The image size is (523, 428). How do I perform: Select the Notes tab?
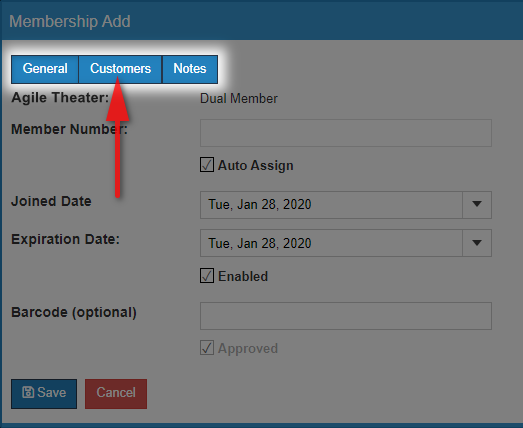190,69
